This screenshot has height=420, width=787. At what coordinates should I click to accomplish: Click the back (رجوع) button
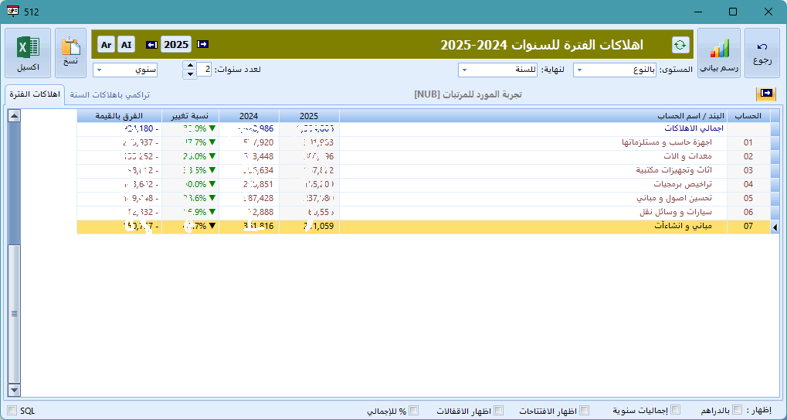tap(763, 53)
